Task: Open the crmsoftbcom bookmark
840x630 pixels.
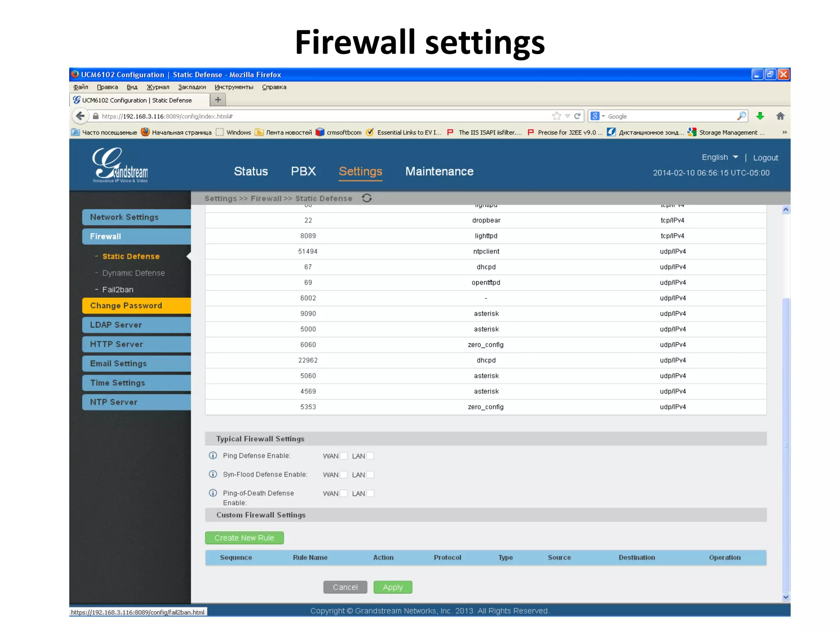Action: point(339,132)
